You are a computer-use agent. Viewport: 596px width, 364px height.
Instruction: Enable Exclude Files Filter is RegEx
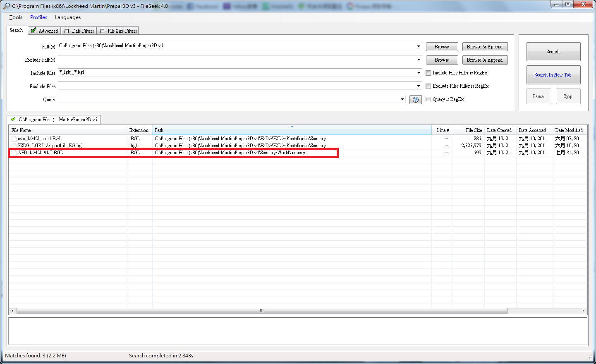click(428, 86)
